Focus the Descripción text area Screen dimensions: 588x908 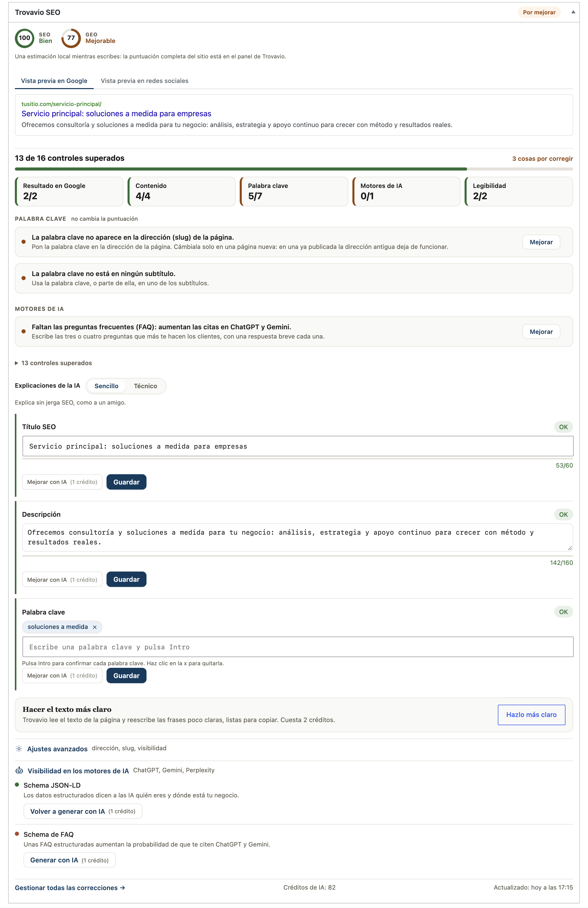[x=298, y=537]
